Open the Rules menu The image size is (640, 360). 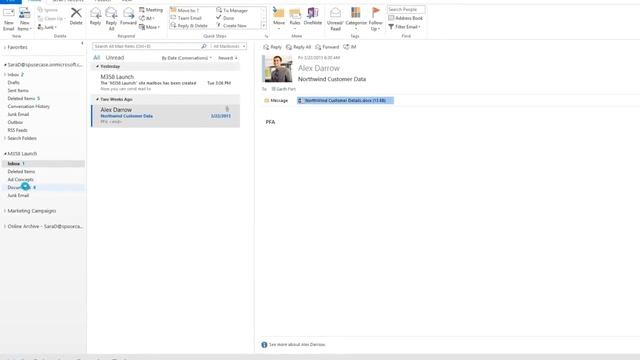(x=295, y=19)
